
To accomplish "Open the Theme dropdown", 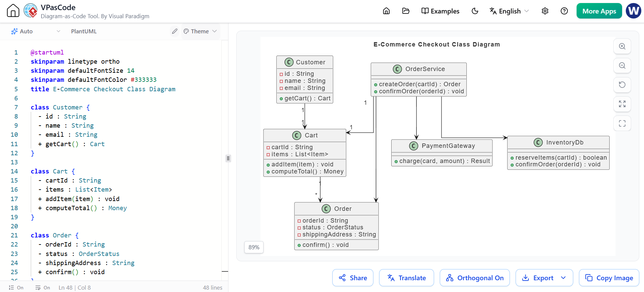I will click(200, 31).
